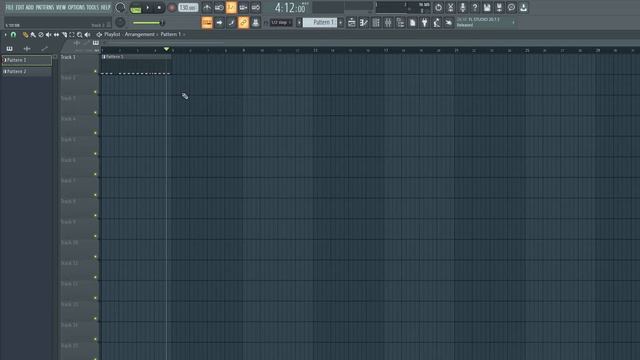The width and height of the screenshot is (640, 360).
Task: Toggle typing keyboard to piano button
Action: point(207,22)
